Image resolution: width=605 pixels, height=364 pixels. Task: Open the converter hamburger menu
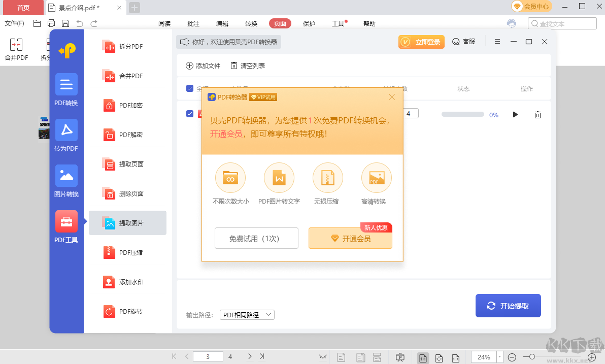coord(497,42)
